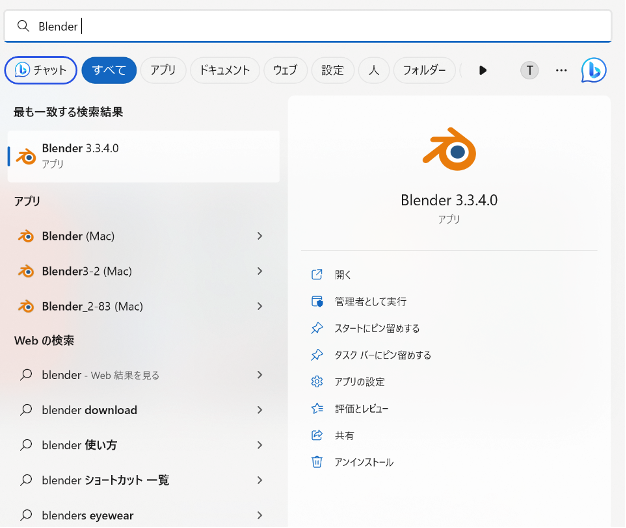Switch to the ウェブ filter tab
This screenshot has width=626, height=528.
(285, 70)
